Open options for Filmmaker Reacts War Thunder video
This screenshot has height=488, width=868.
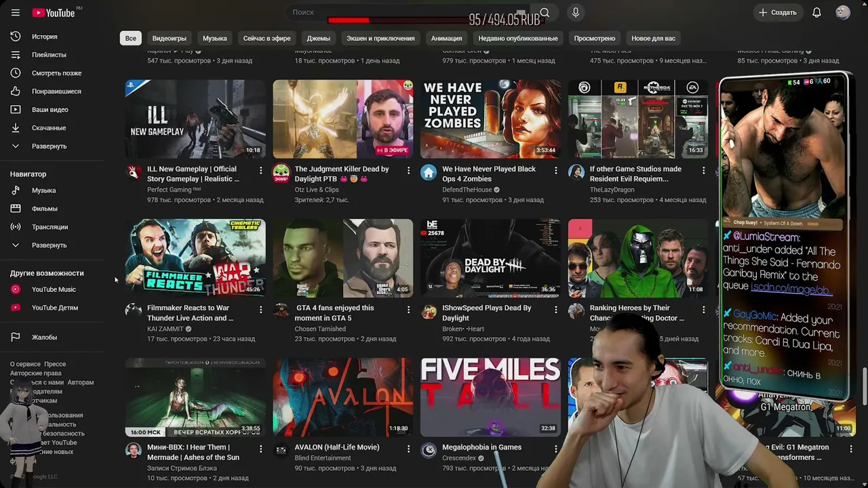260,310
